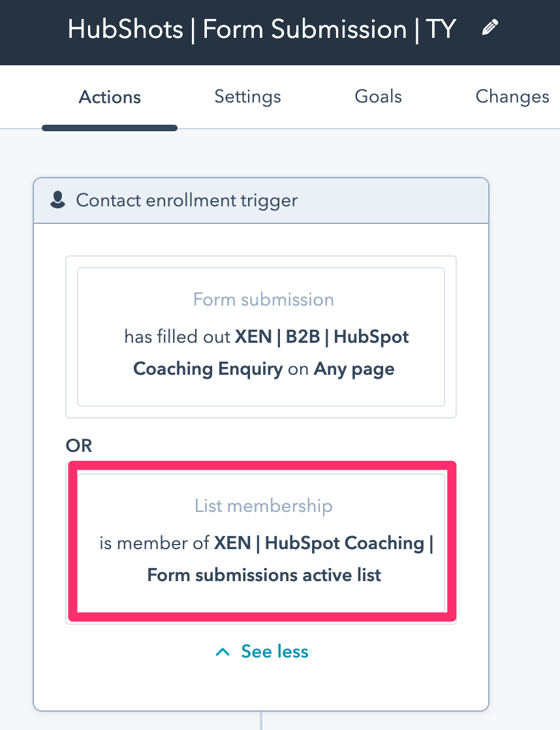Select the Contact enrollment trigger header
This screenshot has width=560, height=730.
260,200
